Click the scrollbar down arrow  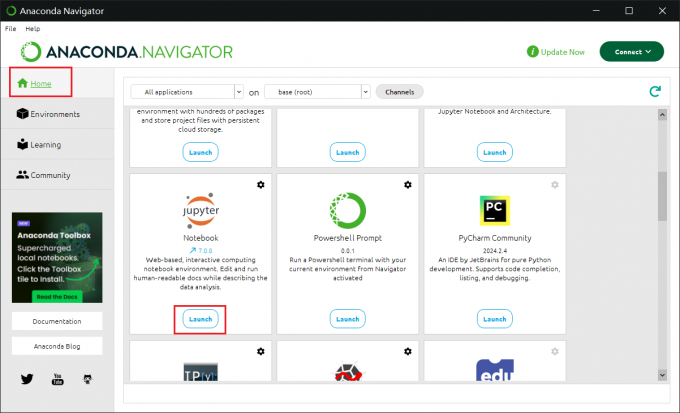662,375
